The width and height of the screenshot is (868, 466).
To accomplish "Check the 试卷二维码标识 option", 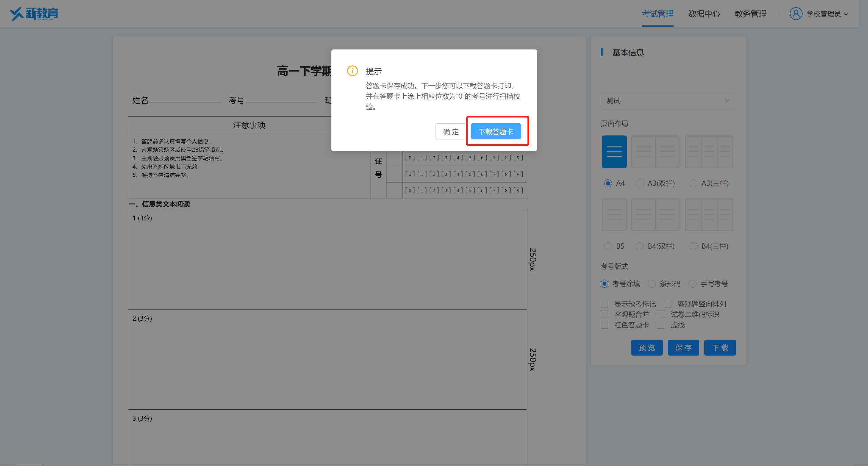I will tap(661, 314).
